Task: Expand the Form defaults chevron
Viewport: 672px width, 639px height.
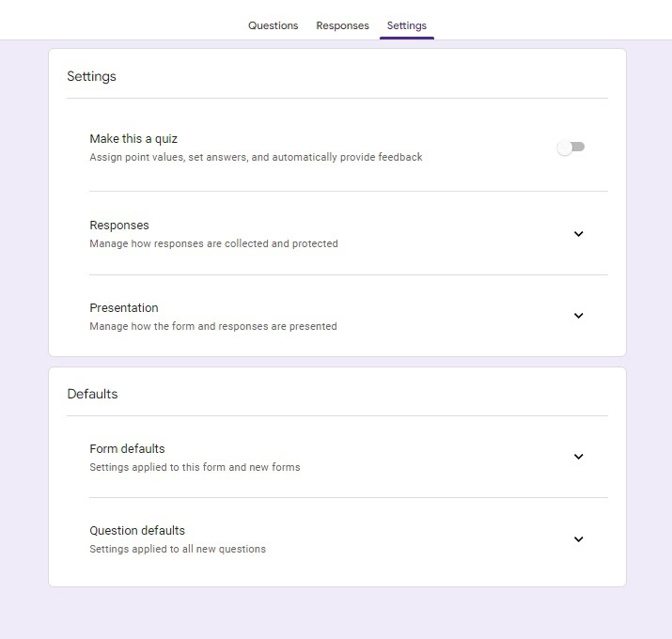Action: pyautogui.click(x=578, y=457)
